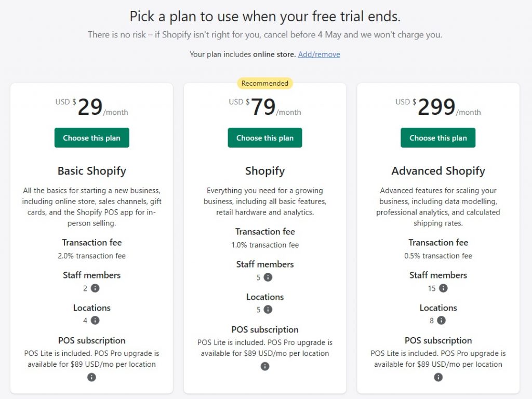Viewport: 532px width, 399px height.
Task: Click info icon for Basic Shopify staff members
Action: click(95, 288)
